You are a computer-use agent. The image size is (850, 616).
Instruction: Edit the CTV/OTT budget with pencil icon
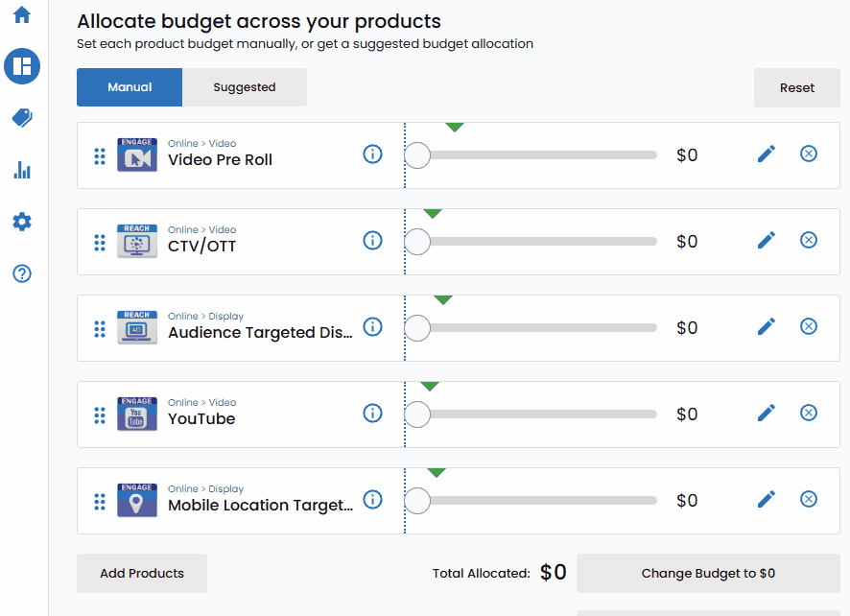766,241
